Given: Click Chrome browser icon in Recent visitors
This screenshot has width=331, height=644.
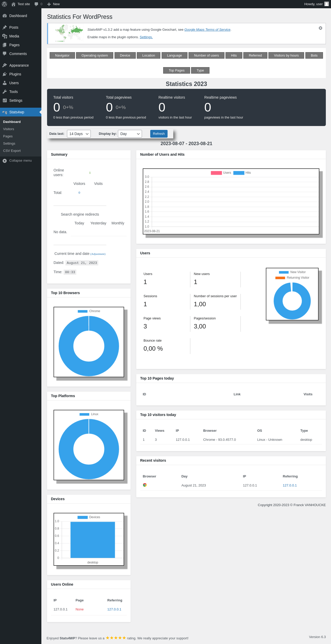Looking at the screenshot, I should coord(145,485).
